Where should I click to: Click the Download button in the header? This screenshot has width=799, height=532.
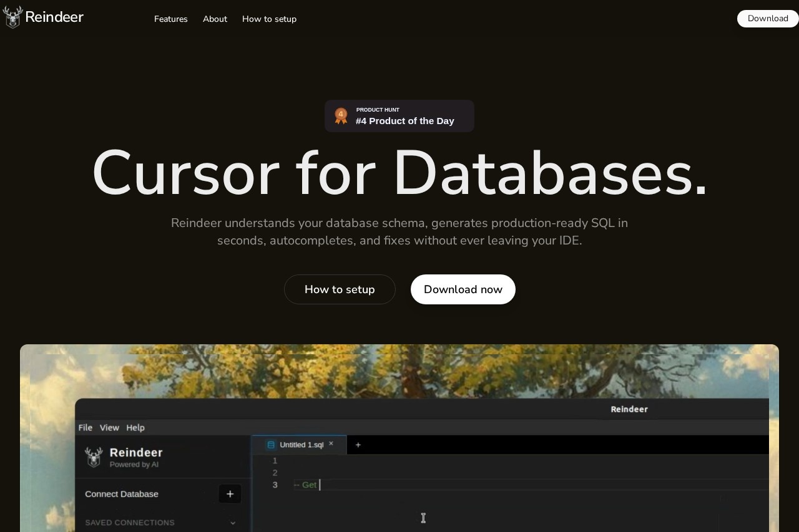[x=767, y=19]
